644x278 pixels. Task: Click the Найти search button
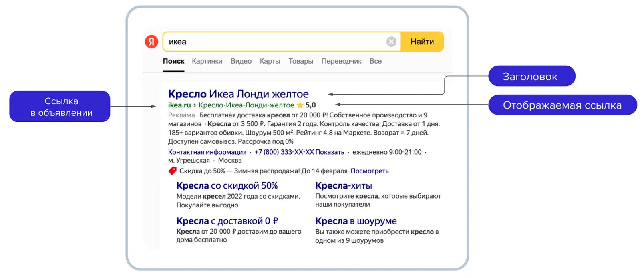click(x=422, y=42)
